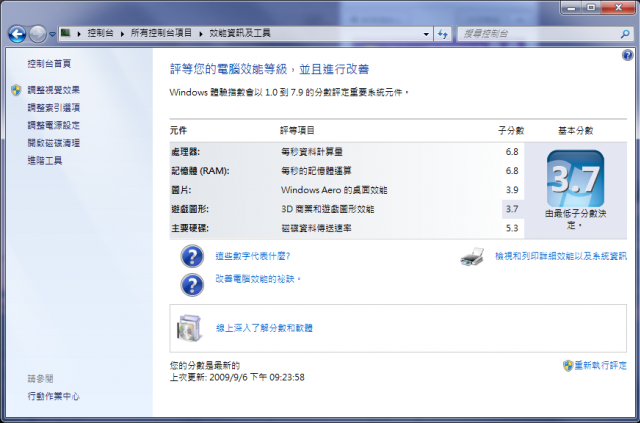Select the 效能資訊及工具 breadcrumb

(x=240, y=33)
